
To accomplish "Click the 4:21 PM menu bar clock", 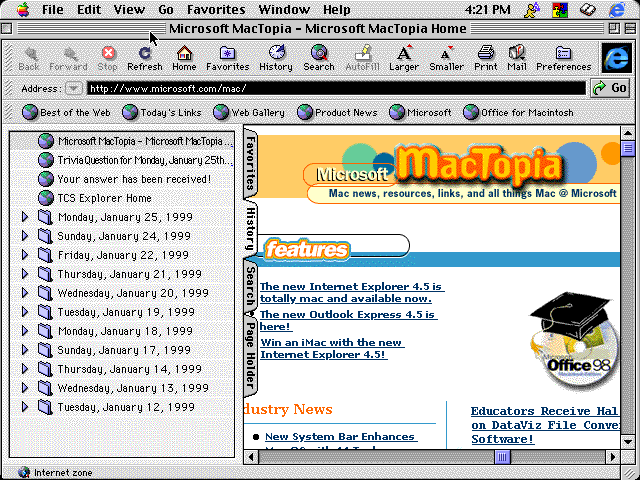I will pos(488,9).
